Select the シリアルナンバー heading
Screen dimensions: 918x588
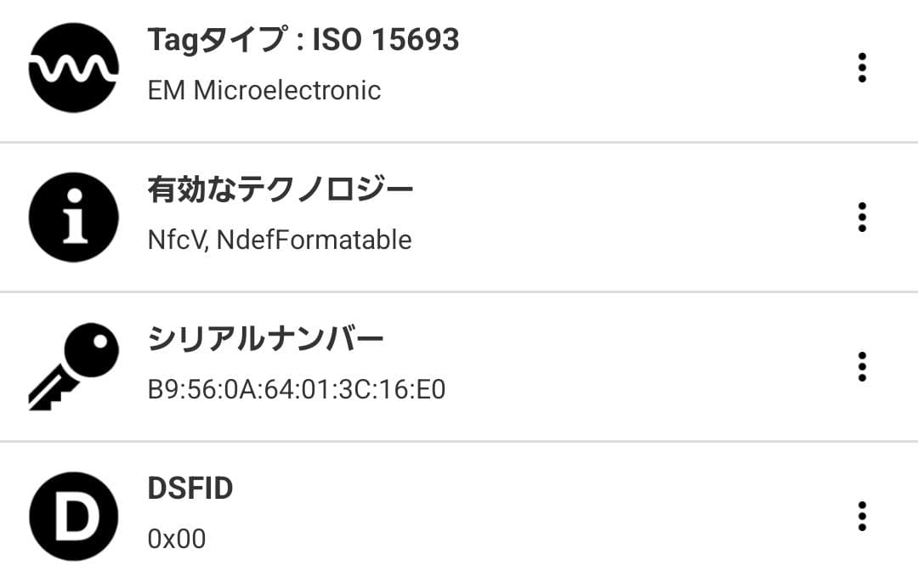click(x=266, y=339)
